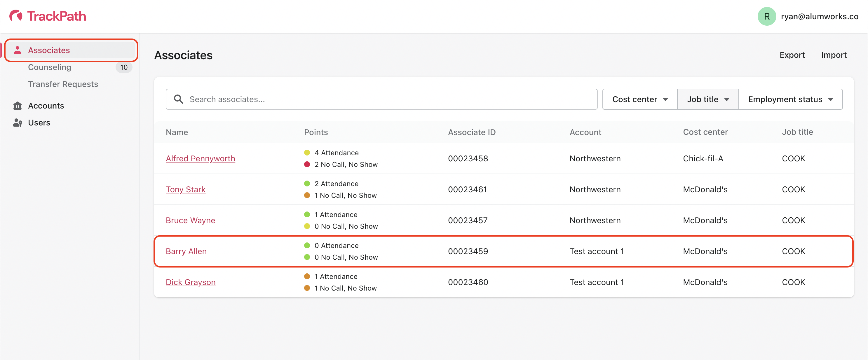Click the green R user avatar
The height and width of the screenshot is (360, 868).
coord(766,17)
